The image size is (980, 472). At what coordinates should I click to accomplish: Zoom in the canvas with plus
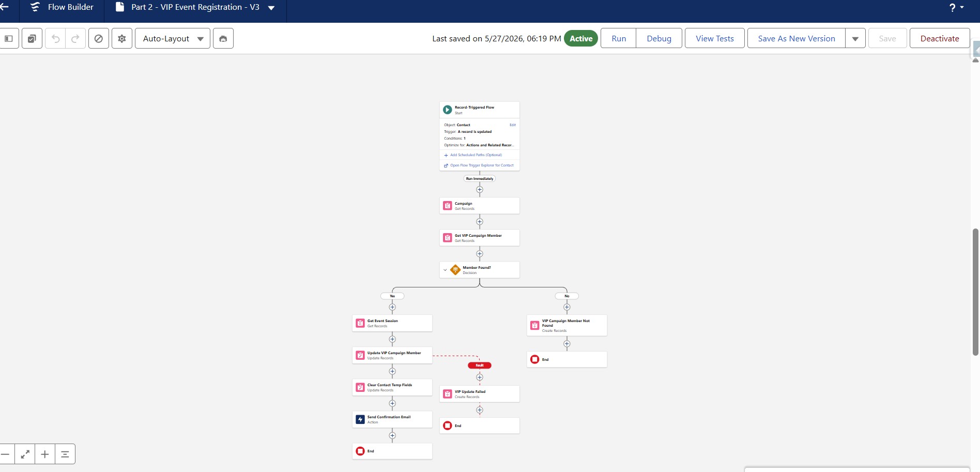coord(45,454)
